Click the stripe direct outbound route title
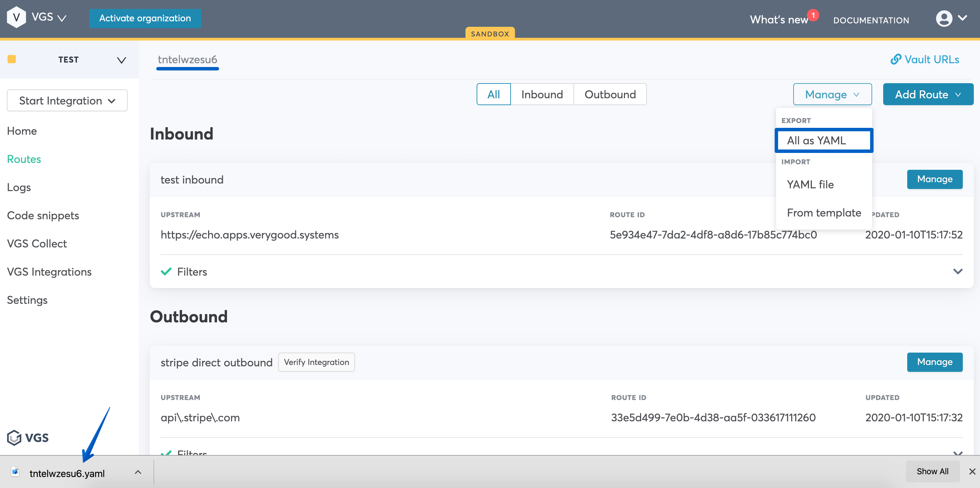980x488 pixels. (x=216, y=362)
